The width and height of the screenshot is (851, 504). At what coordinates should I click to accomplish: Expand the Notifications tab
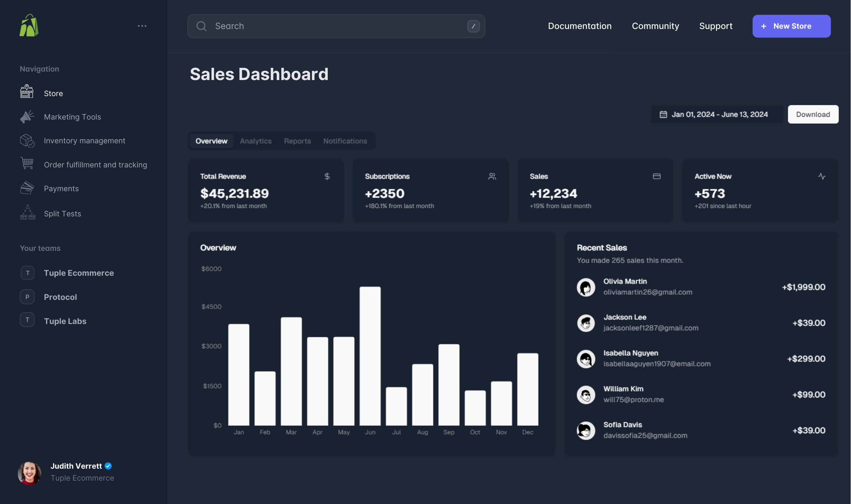tap(345, 141)
